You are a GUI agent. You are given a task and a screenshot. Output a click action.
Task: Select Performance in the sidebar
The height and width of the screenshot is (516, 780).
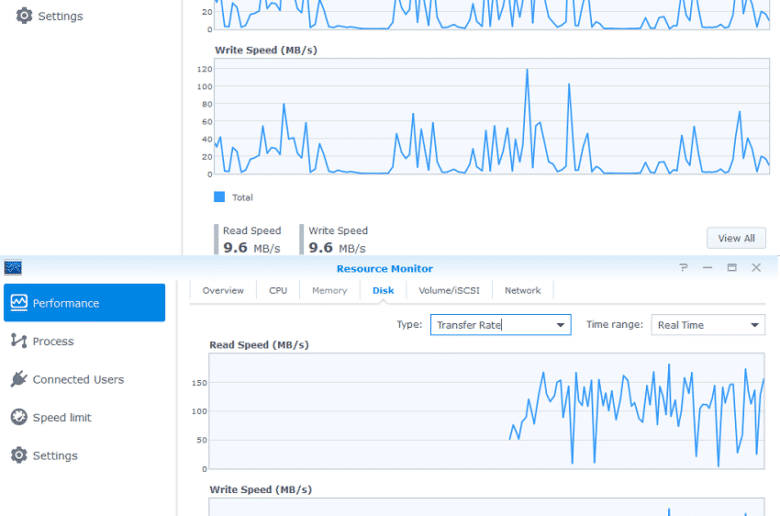pos(84,303)
